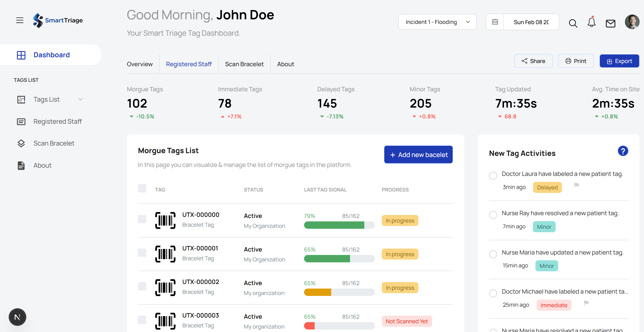644x332 pixels.
Task: Click flag icon next to Delayed badge
Action: point(577,185)
